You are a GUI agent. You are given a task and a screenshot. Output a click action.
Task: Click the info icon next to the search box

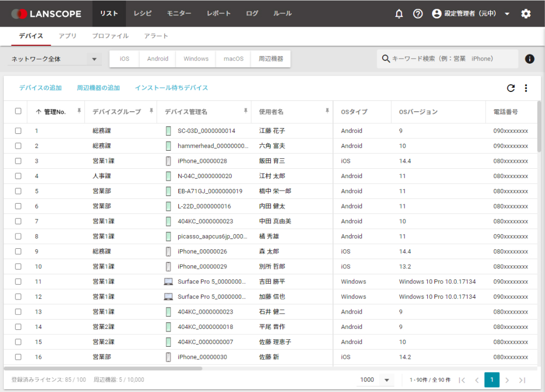529,59
